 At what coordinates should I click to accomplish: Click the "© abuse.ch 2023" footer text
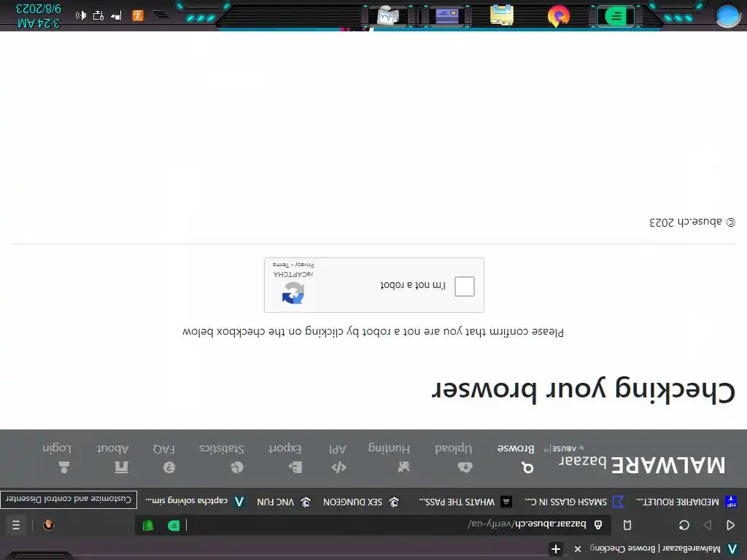(x=692, y=222)
